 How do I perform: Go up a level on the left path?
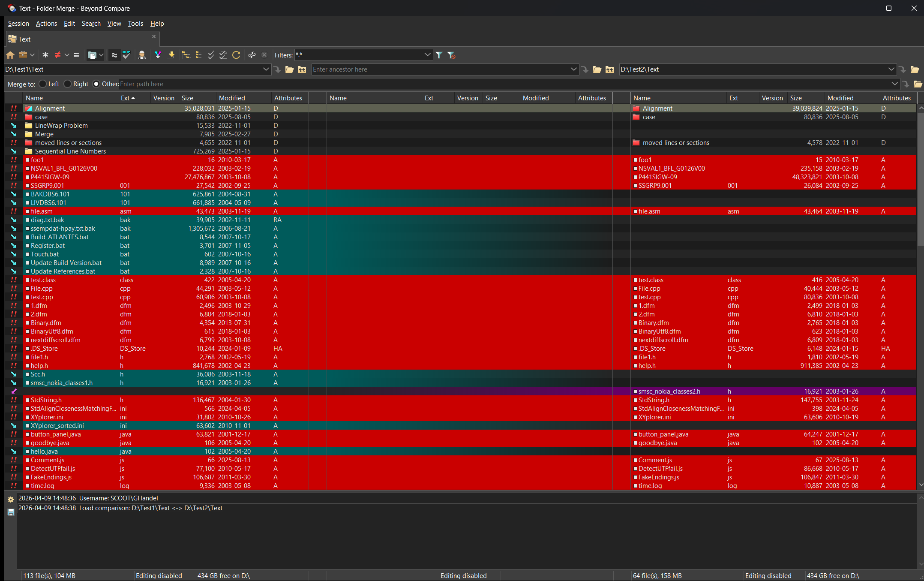(x=302, y=69)
